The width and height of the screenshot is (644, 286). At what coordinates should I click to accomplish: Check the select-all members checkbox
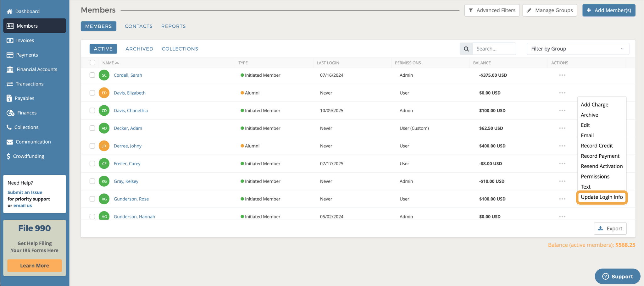[92, 63]
